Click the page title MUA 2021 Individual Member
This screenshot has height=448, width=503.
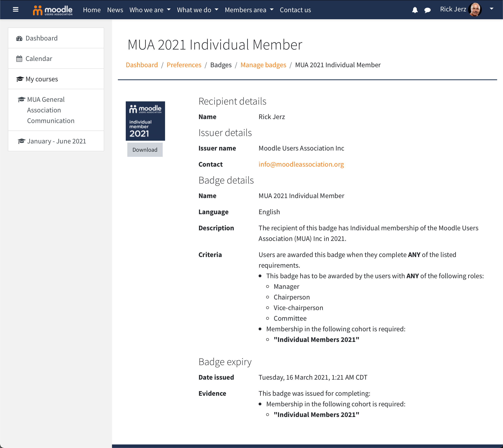coord(215,45)
